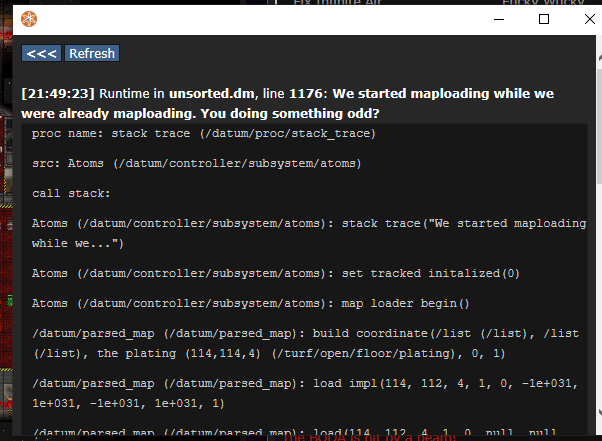Minimize the runtime viewer window
The width and height of the screenshot is (602, 441).
499,19
